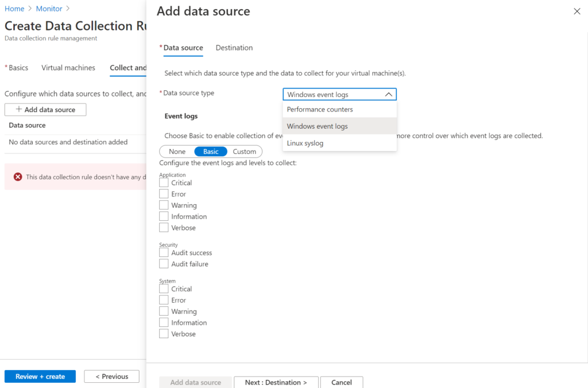Click 'Configure the event logs and levels to collect' text

[x=228, y=163]
